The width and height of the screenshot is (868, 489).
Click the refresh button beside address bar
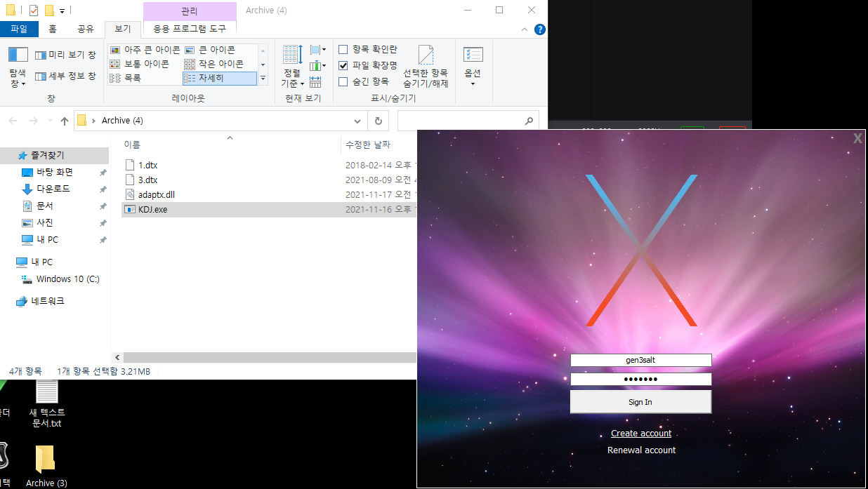[x=378, y=121]
